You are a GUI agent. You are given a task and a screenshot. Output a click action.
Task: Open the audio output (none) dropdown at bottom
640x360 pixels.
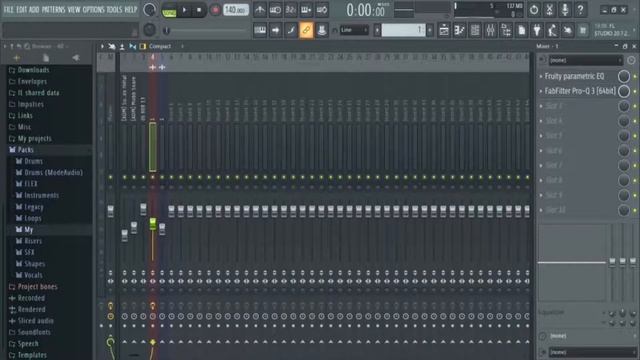tap(592, 352)
